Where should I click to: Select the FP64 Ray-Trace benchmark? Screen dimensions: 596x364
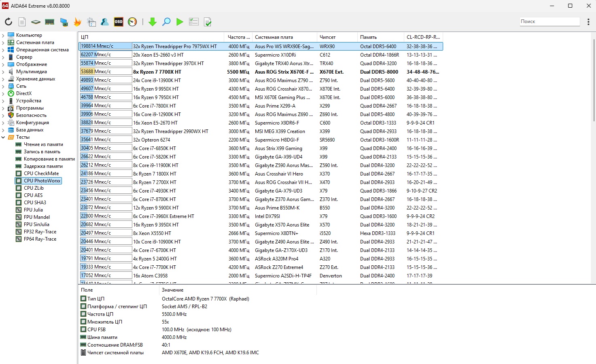pyautogui.click(x=40, y=239)
